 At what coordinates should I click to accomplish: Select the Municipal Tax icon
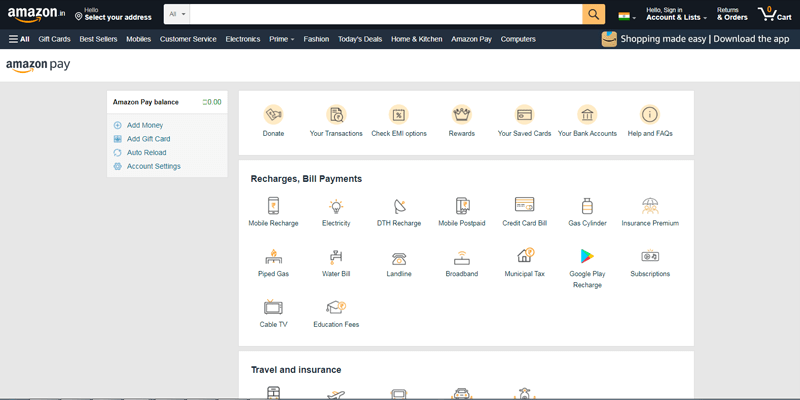pyautogui.click(x=525, y=255)
